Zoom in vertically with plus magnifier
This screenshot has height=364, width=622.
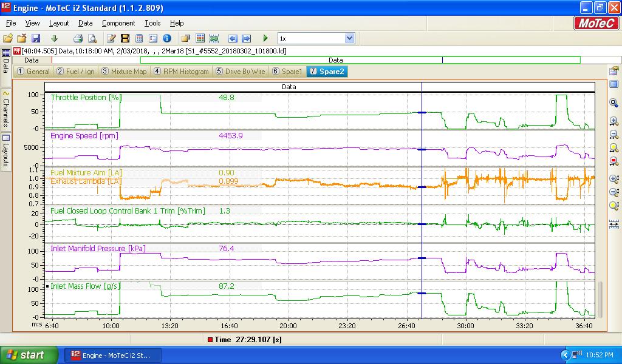(613, 179)
